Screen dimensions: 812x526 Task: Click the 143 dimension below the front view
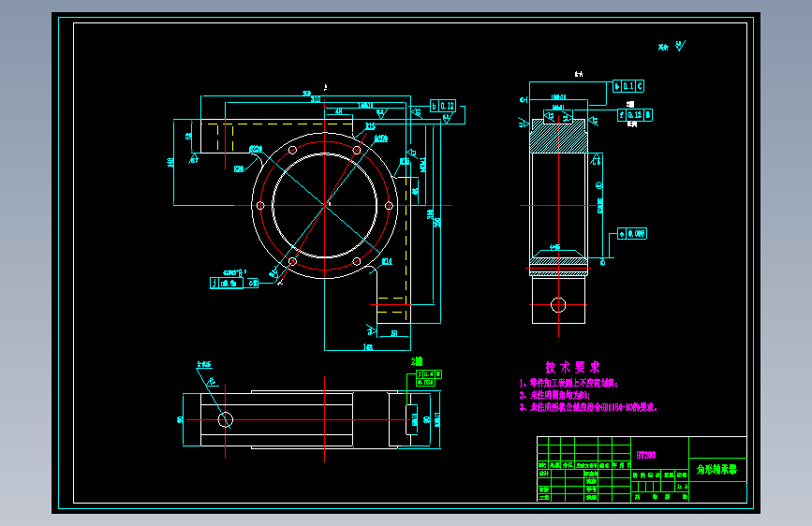tap(368, 347)
